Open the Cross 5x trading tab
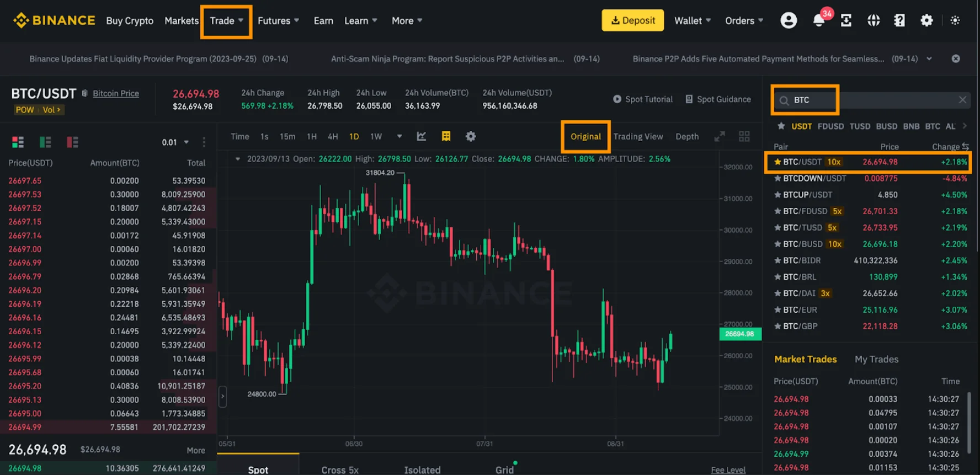The image size is (980, 475). click(340, 469)
